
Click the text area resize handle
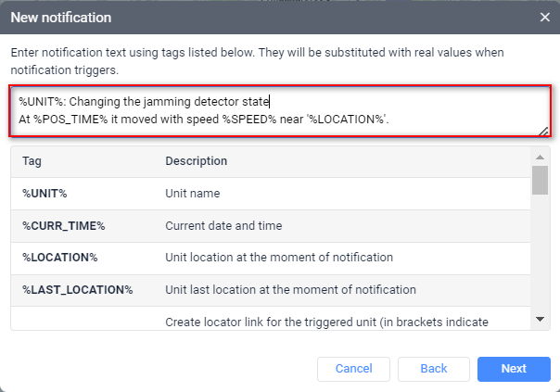pos(542,132)
